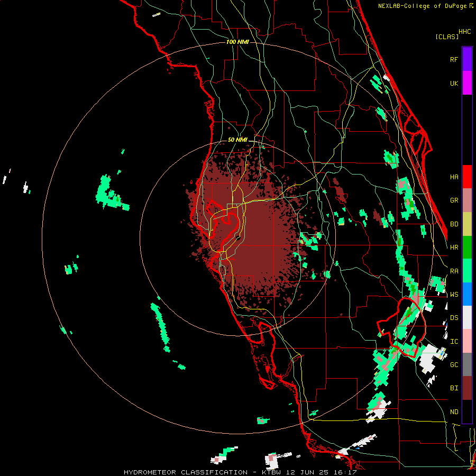Click the HA red legend swatch
The image size is (476, 476).
(x=467, y=177)
